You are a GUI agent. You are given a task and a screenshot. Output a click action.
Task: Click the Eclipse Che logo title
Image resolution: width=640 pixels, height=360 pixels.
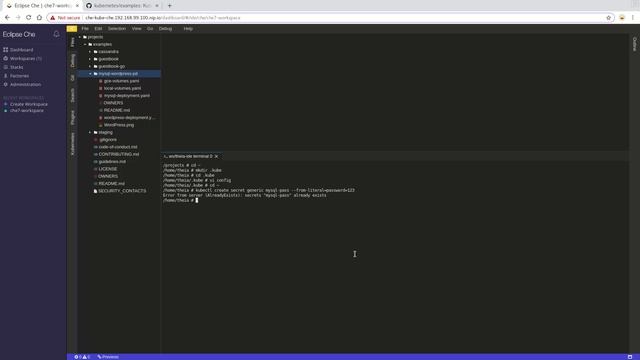point(19,34)
